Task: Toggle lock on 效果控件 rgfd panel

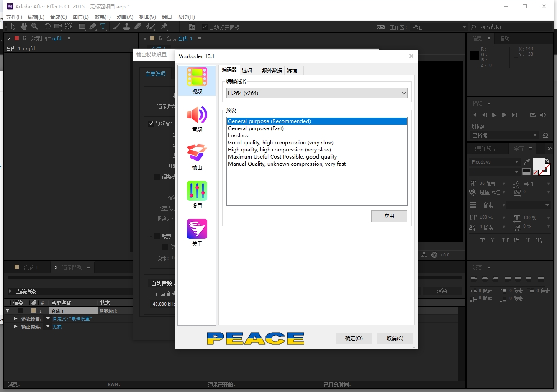Action: (x=25, y=38)
